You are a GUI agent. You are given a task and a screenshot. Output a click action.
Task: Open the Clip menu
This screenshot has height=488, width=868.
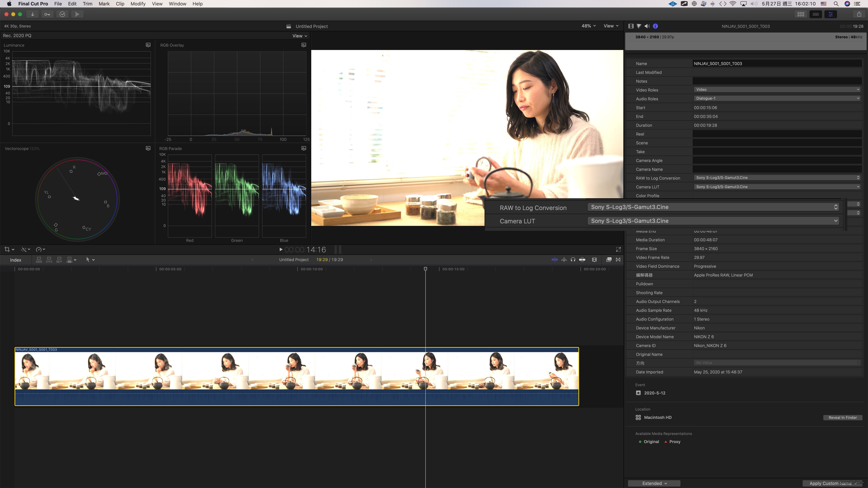click(x=120, y=4)
